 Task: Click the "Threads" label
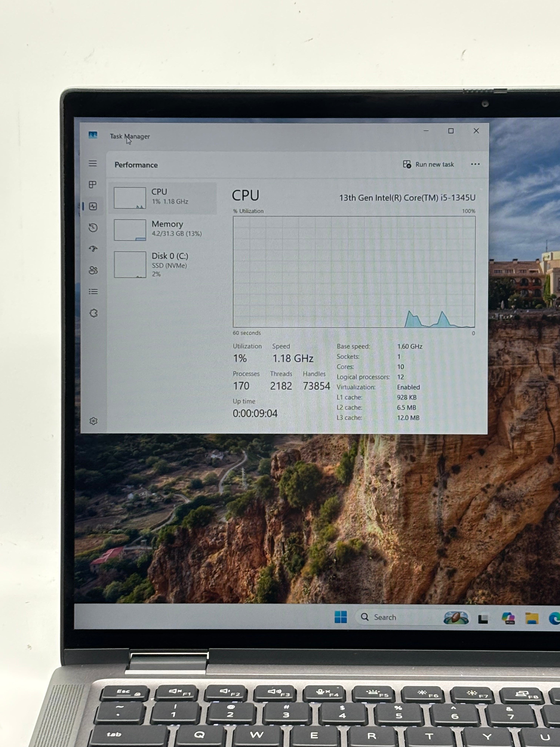click(281, 374)
